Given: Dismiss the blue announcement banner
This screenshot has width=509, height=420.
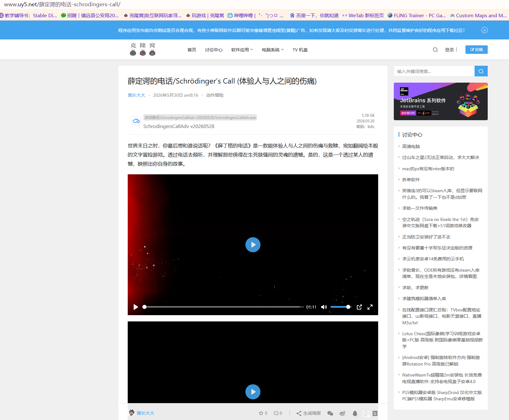Looking at the screenshot, I should pos(485,30).
